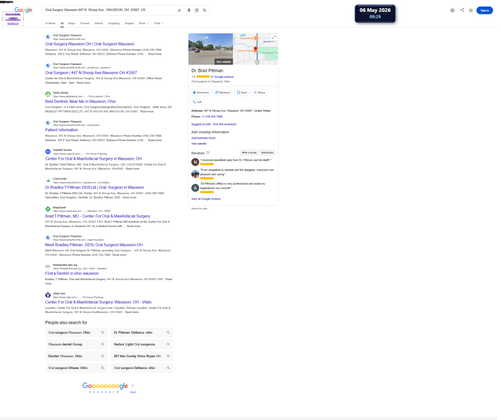This screenshot has height=420, width=500.
Task: Click the Reviews chip in knowledge panel
Action: (x=223, y=92)
